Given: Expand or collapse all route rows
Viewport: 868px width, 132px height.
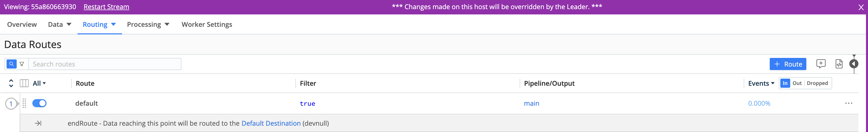Looking at the screenshot, I should (11, 83).
